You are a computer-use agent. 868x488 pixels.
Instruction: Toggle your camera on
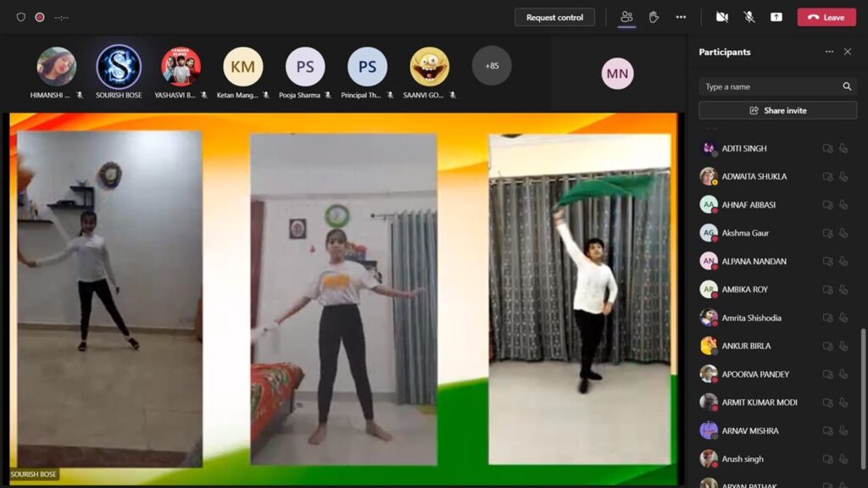pos(721,17)
